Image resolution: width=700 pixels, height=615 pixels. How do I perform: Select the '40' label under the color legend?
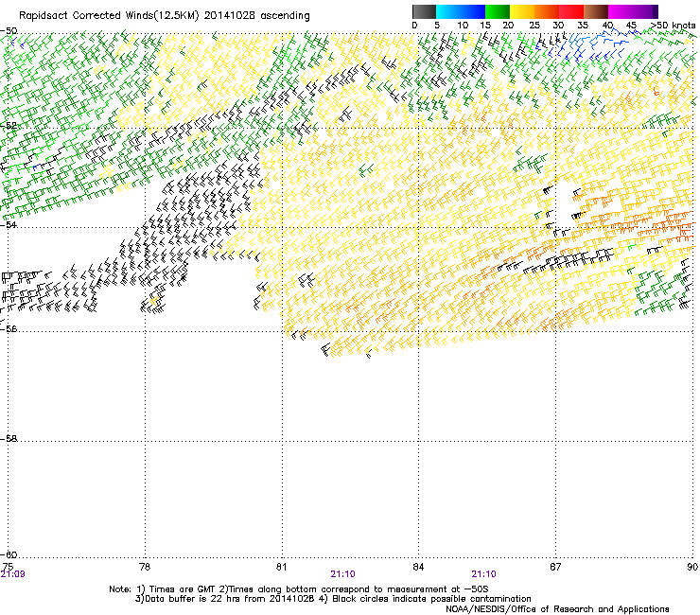pyautogui.click(x=607, y=26)
